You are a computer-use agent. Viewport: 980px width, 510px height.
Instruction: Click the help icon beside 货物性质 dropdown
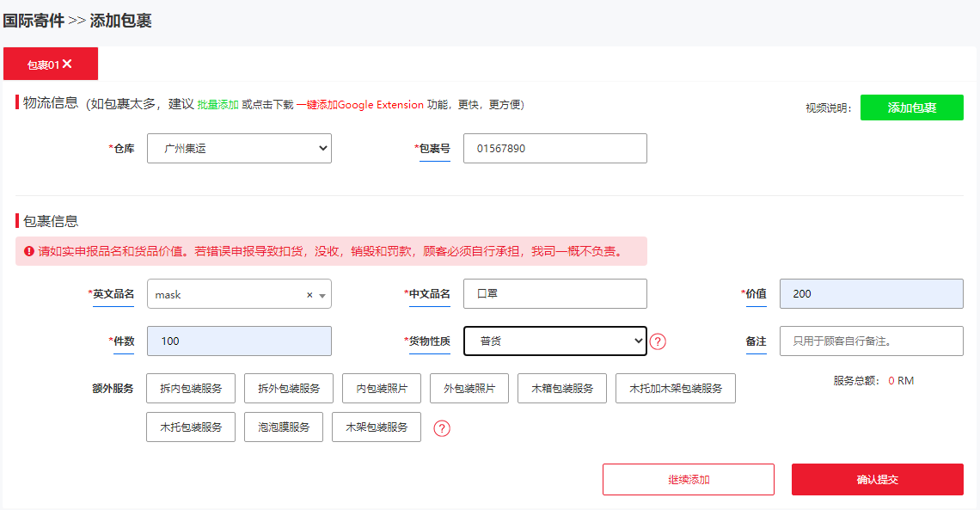click(658, 341)
